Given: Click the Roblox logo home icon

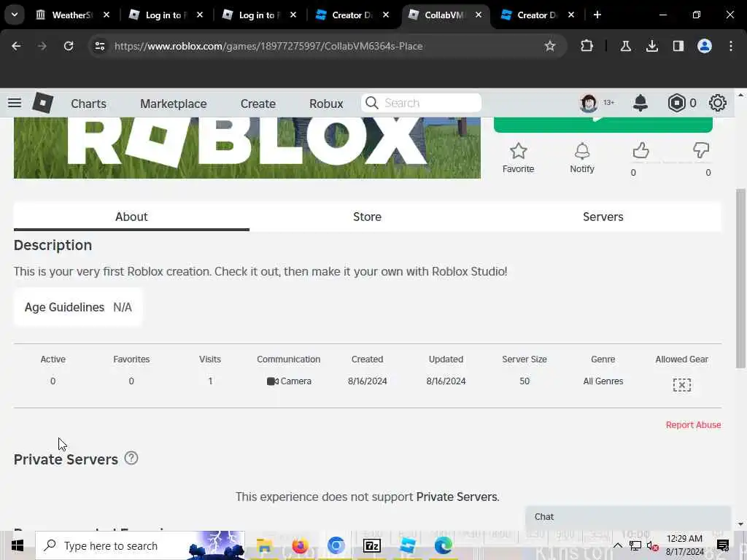Looking at the screenshot, I should [x=42, y=103].
